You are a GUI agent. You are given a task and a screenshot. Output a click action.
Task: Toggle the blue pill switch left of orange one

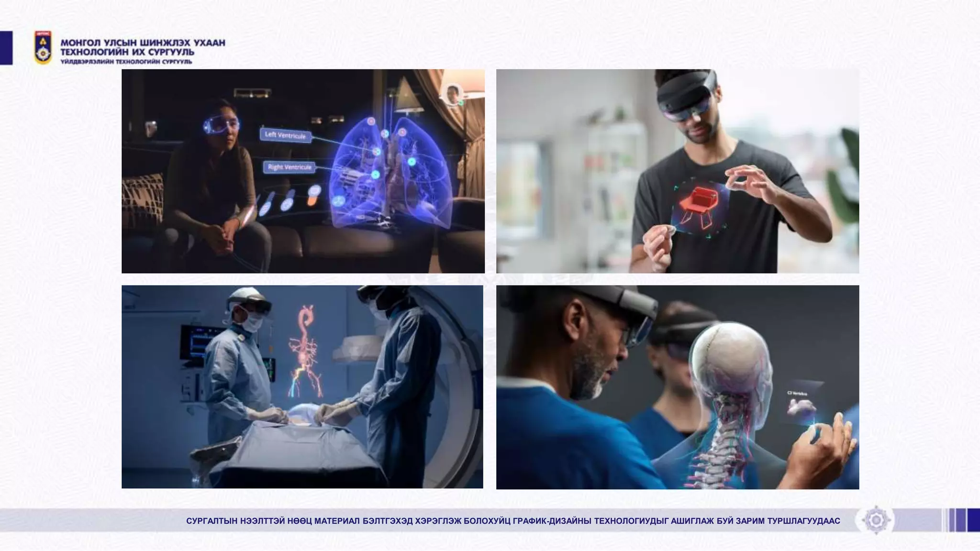(x=288, y=200)
